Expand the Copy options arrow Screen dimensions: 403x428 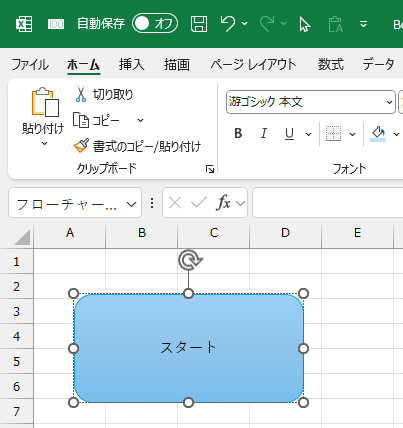[141, 120]
